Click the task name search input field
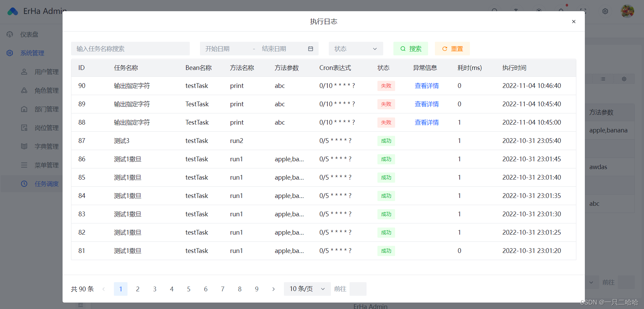 pos(130,49)
